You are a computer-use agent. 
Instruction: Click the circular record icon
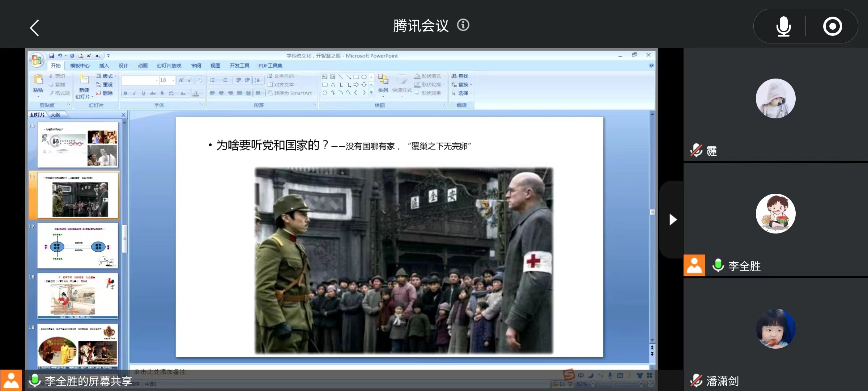(832, 26)
